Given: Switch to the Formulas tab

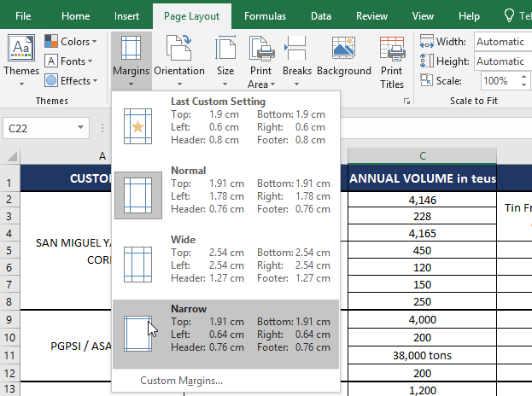Looking at the screenshot, I should pos(265,16).
